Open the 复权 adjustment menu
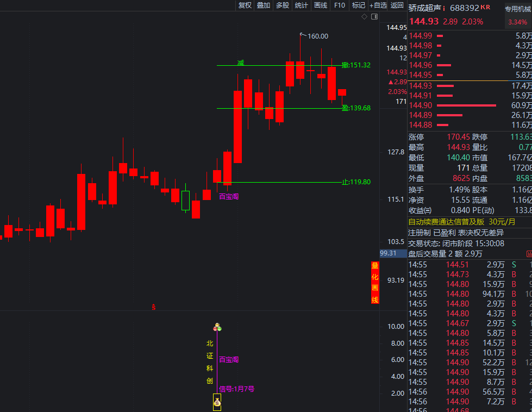The image size is (532, 412). (x=245, y=5)
